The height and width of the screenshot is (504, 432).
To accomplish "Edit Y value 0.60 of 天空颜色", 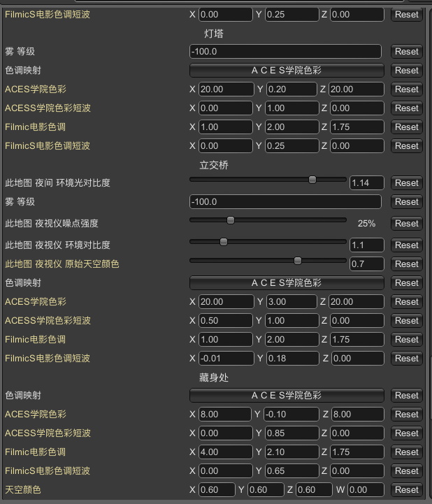I will (x=266, y=490).
